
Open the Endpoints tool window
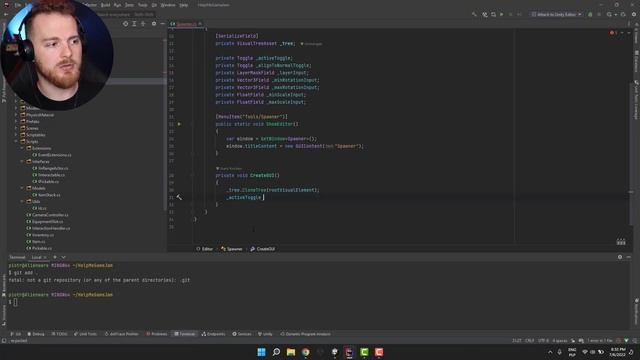[213, 334]
